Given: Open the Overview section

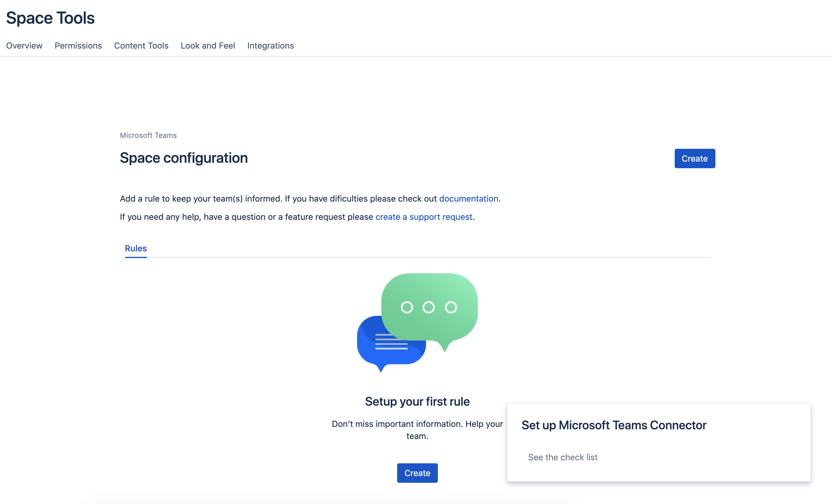Looking at the screenshot, I should (24, 46).
